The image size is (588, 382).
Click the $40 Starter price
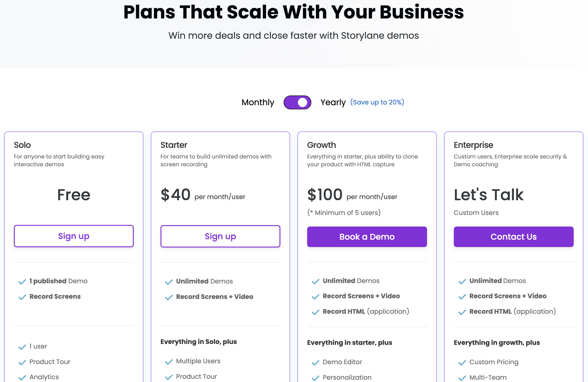[x=175, y=195]
